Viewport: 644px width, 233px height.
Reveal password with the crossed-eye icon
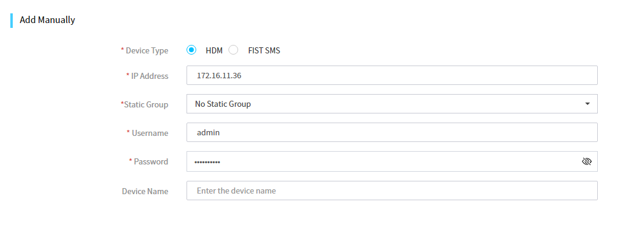[x=586, y=161]
